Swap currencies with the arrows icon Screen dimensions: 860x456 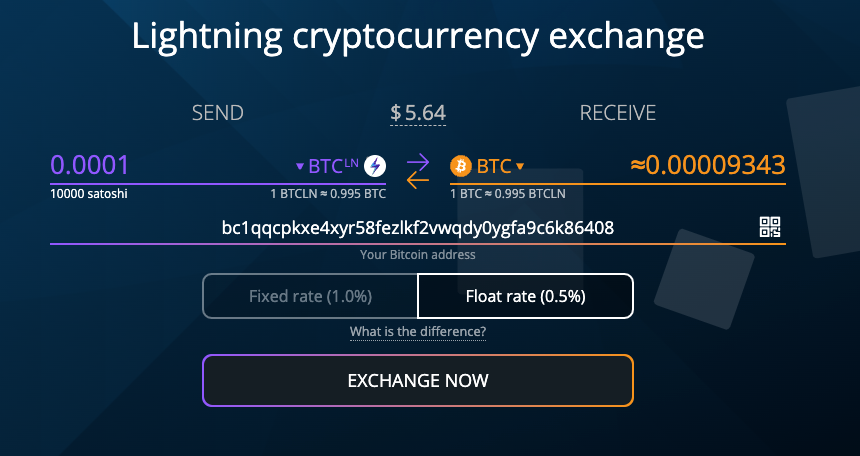click(x=418, y=171)
